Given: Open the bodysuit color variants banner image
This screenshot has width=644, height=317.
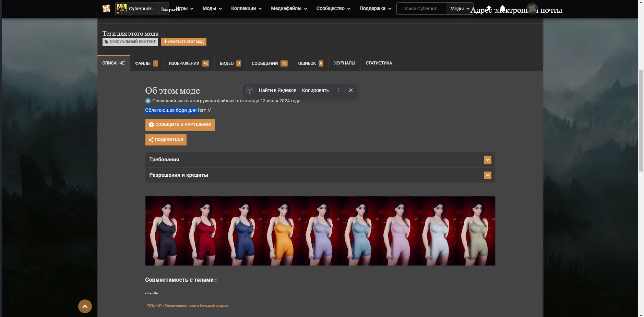Looking at the screenshot, I should [x=320, y=231].
